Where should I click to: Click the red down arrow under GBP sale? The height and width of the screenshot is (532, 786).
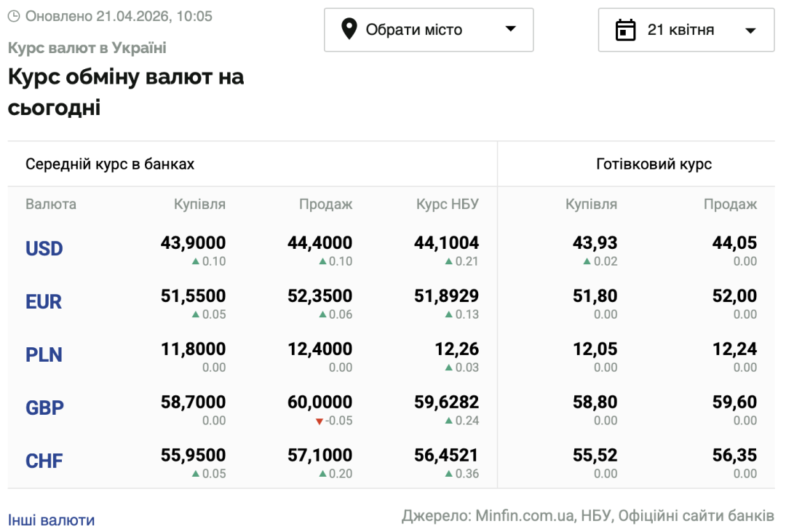[319, 421]
